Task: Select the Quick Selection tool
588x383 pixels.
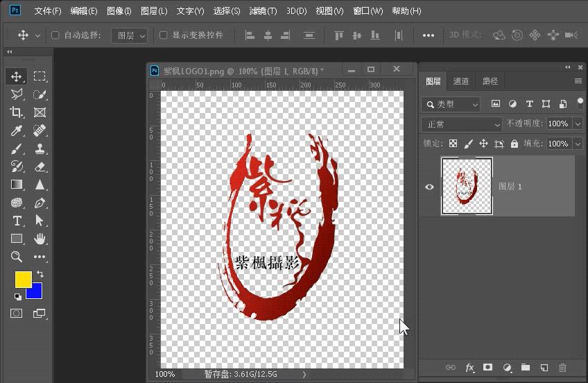Action: click(x=40, y=94)
